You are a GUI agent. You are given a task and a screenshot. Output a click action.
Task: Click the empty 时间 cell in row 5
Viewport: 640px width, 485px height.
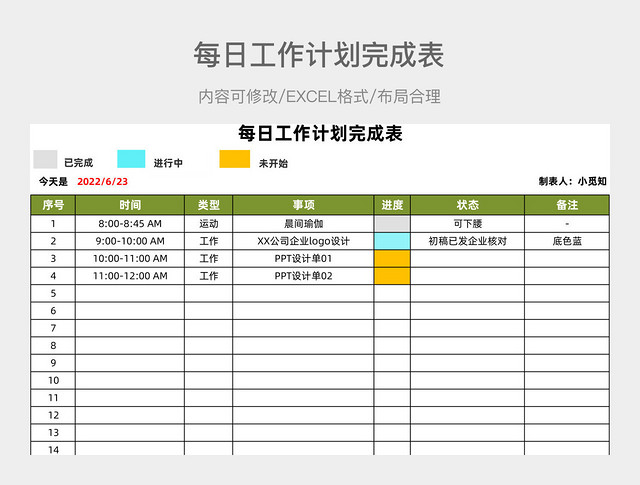130,294
